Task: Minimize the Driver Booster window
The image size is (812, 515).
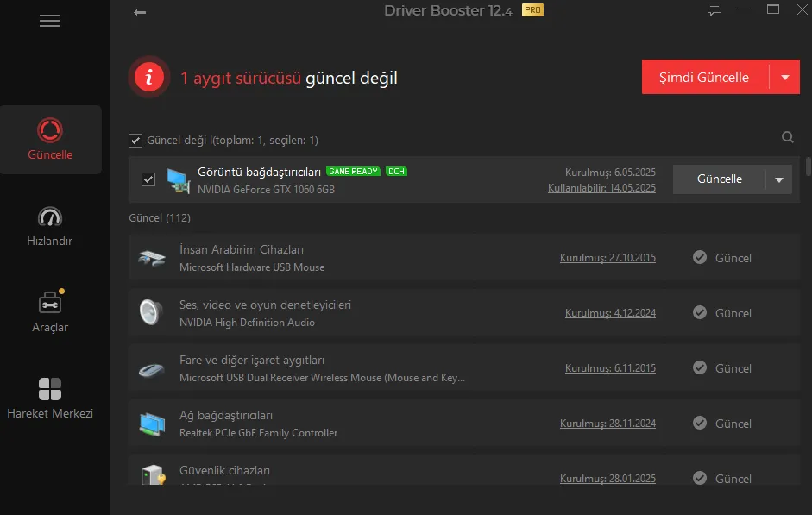Action: (744, 9)
